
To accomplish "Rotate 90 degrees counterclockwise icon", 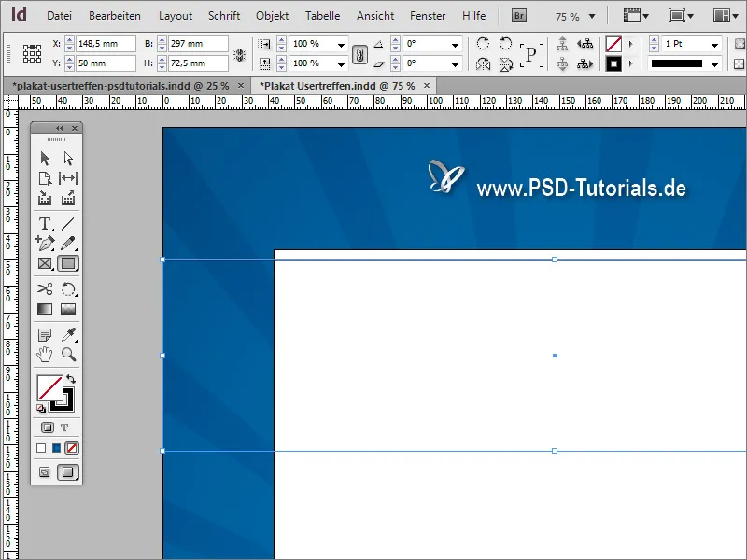I will tap(505, 44).
